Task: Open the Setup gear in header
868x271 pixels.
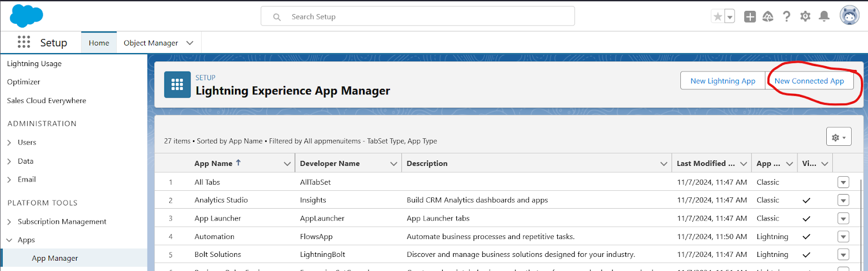Action: click(805, 17)
